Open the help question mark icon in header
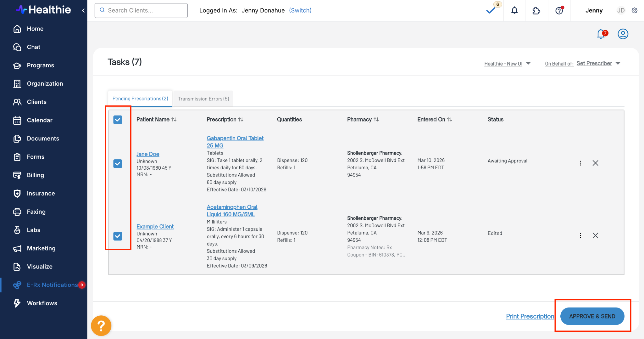Viewport: 644px width, 339px height. pos(559,11)
